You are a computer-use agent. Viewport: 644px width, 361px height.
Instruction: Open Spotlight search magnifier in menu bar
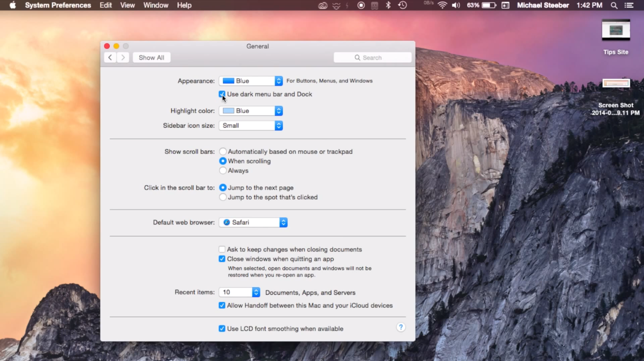pos(614,5)
